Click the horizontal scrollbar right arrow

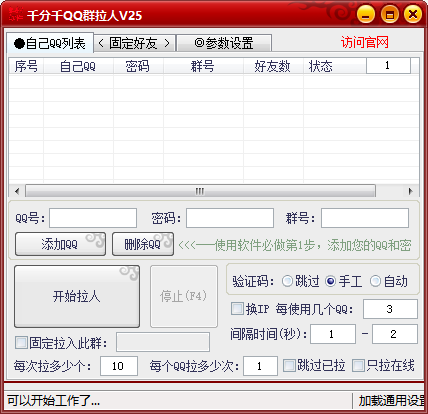coord(411,191)
